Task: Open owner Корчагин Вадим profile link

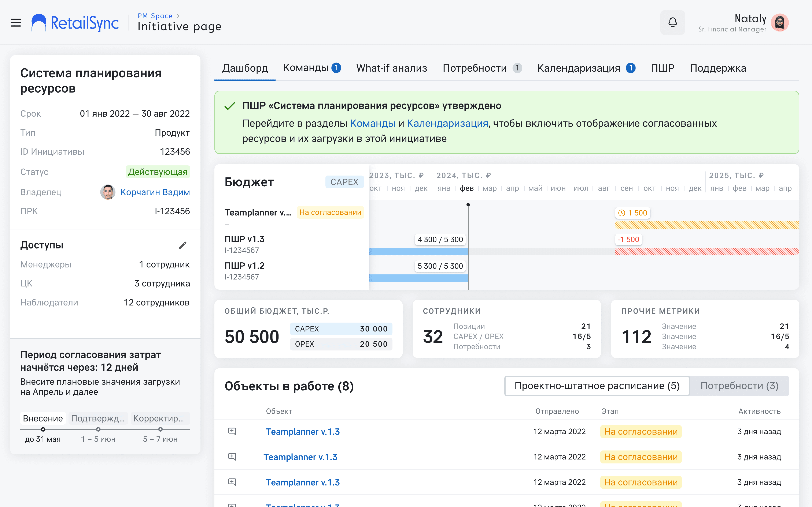Action: click(155, 192)
